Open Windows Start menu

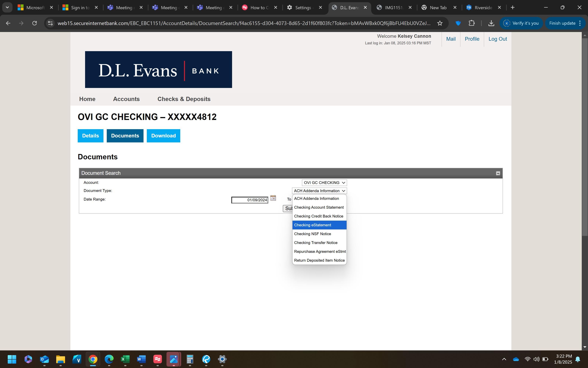pyautogui.click(x=12, y=359)
